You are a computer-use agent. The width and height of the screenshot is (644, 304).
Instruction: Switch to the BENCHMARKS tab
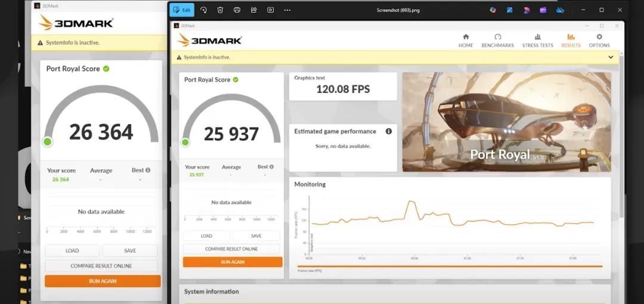[x=497, y=41]
